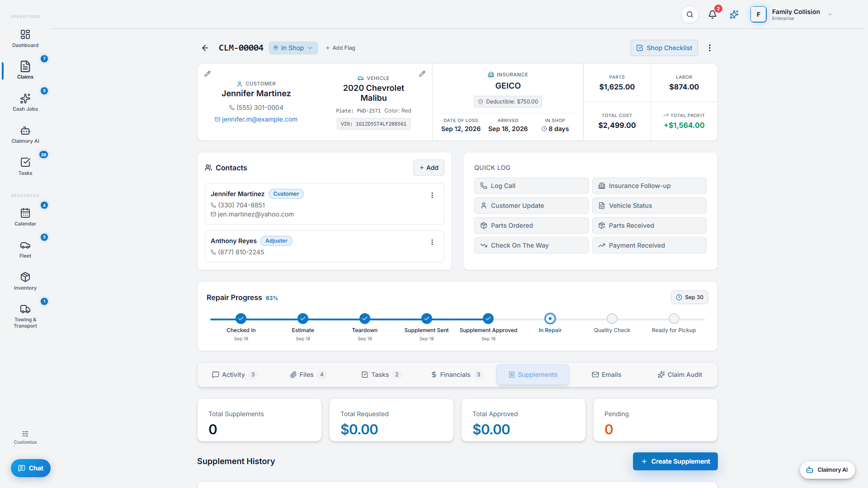Log Parts Received
Viewport: 868px width, 488px height.
pos(649,225)
